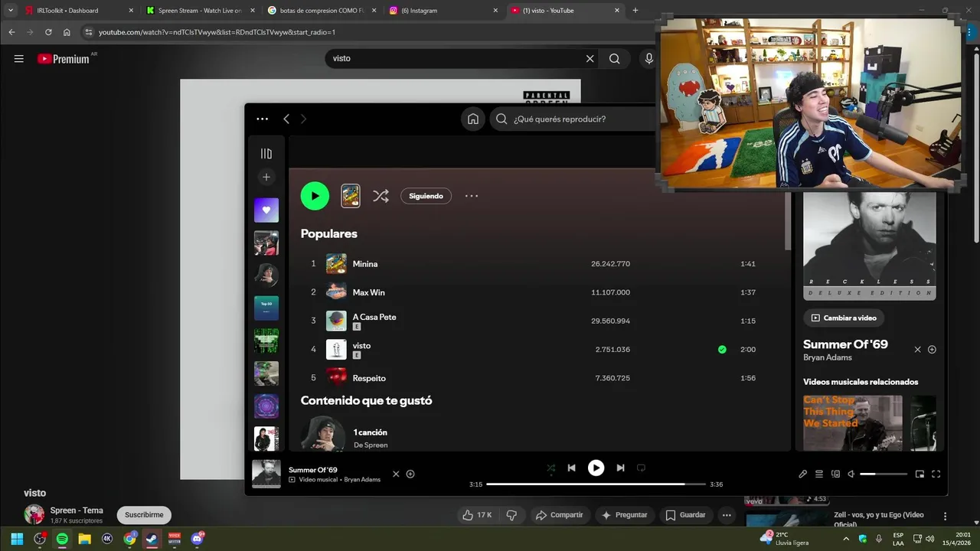980x551 pixels.
Task: Open YouTube guide hamburger menu
Action: point(19,58)
